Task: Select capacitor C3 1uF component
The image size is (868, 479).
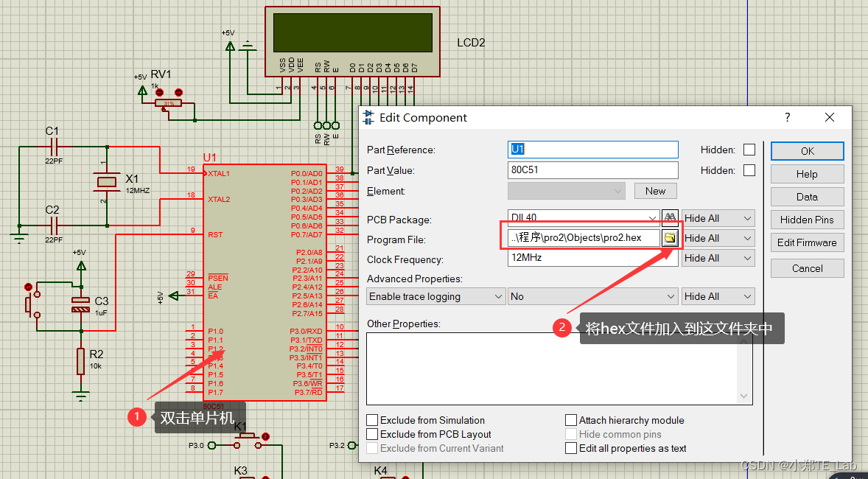Action: pyautogui.click(x=81, y=304)
